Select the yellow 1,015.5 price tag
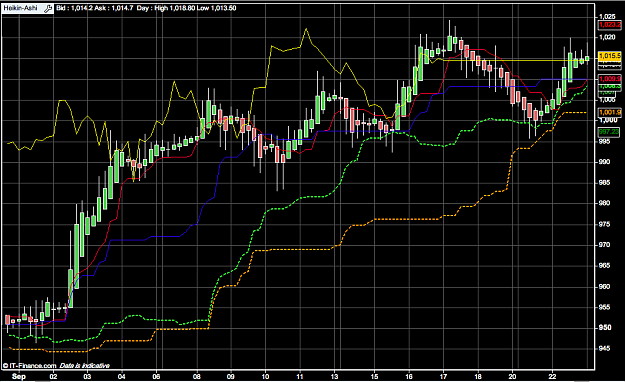The height and width of the screenshot is (382, 625). coord(610,56)
